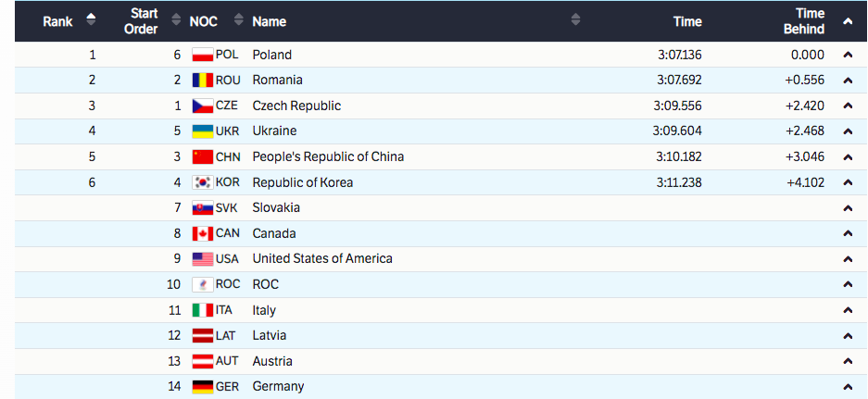The image size is (868, 399).
Task: Expand the Poland row details chevron
Action: 847,56
